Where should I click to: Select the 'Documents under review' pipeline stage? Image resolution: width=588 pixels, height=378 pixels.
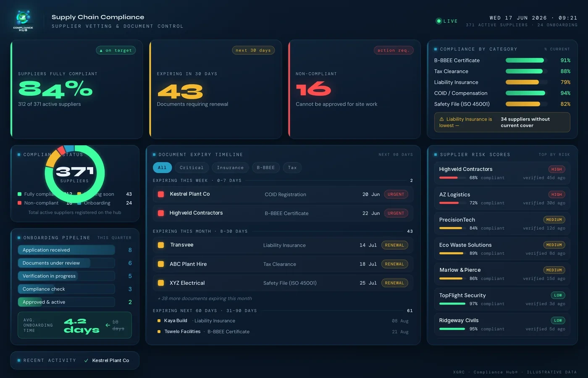[66, 263]
